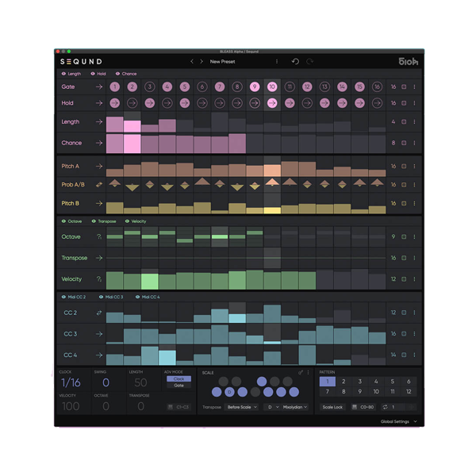Select pattern slot 5
Viewport: 476px width, 476px height.
click(x=393, y=382)
